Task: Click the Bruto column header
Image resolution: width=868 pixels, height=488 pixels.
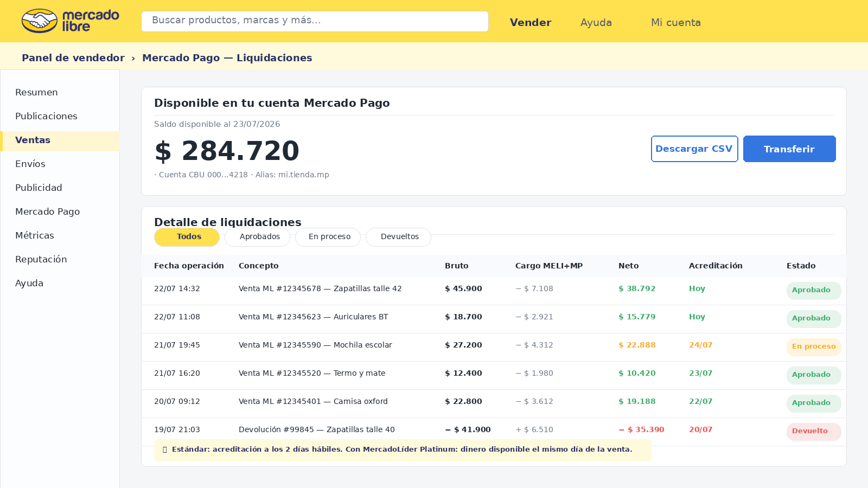Action: tap(457, 266)
